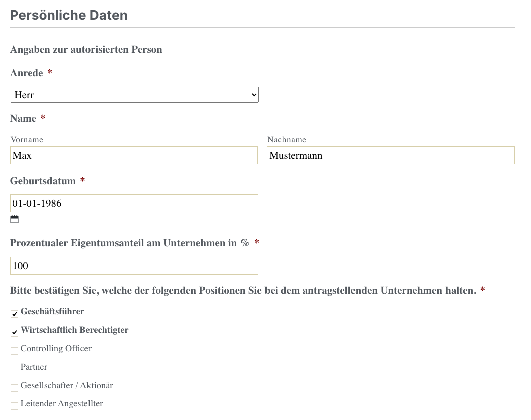Uncheck the Geschäftsführer checkbox

coord(15,314)
